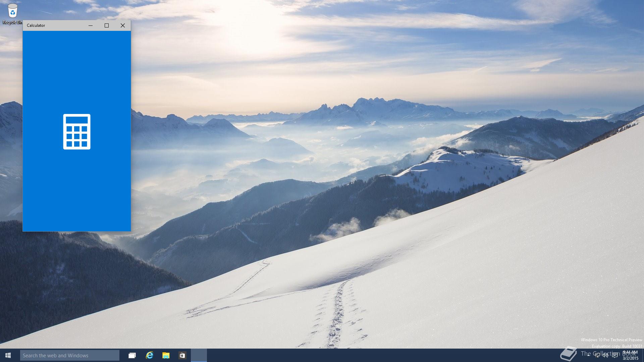Click the network status tray icon
Image resolution: width=644 pixels, height=362 pixels.
(x=597, y=355)
